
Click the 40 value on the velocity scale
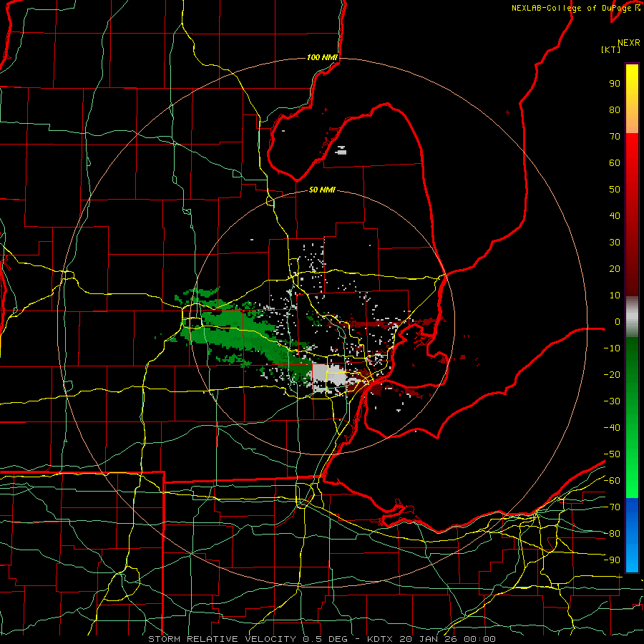click(x=615, y=215)
